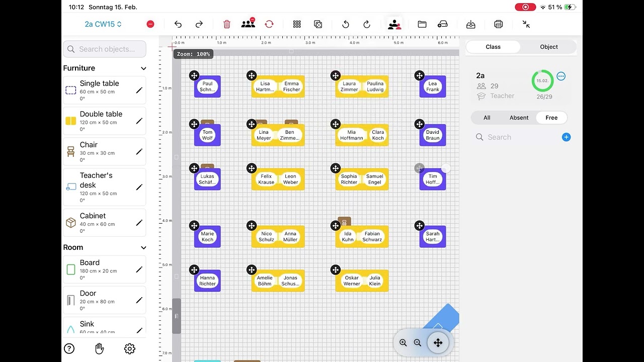644x362 pixels.
Task: Edit the Single table object
Action: pyautogui.click(x=139, y=90)
